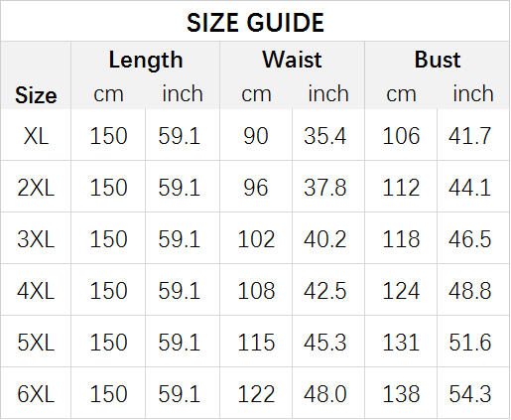This screenshot has height=420, width=511.
Task: Click 3XL waist inch value 40.2
Action: (x=324, y=239)
